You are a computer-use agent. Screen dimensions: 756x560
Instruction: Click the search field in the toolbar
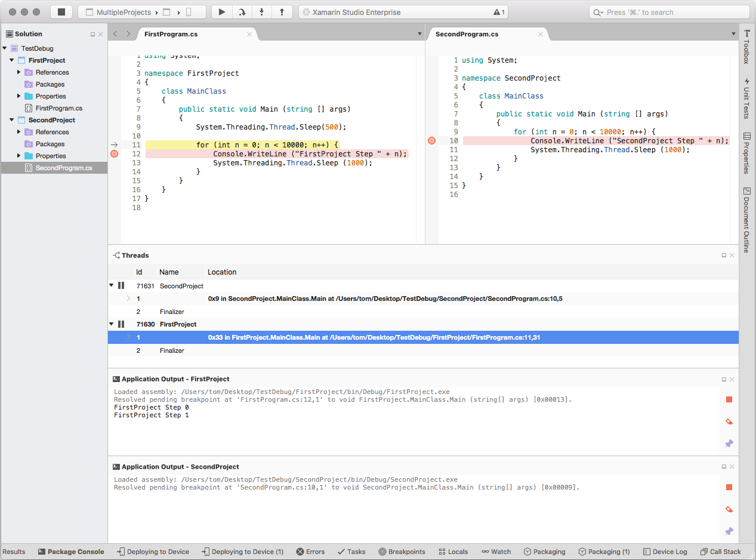pyautogui.click(x=668, y=11)
